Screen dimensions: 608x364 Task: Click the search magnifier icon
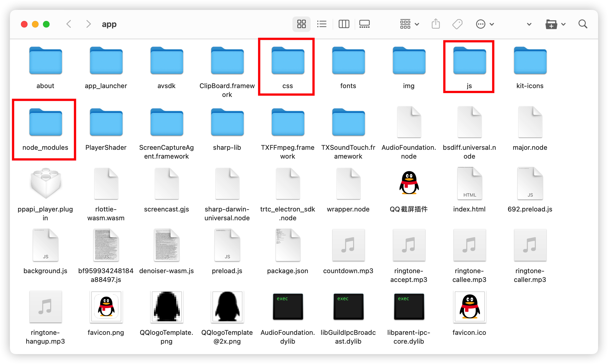(583, 24)
